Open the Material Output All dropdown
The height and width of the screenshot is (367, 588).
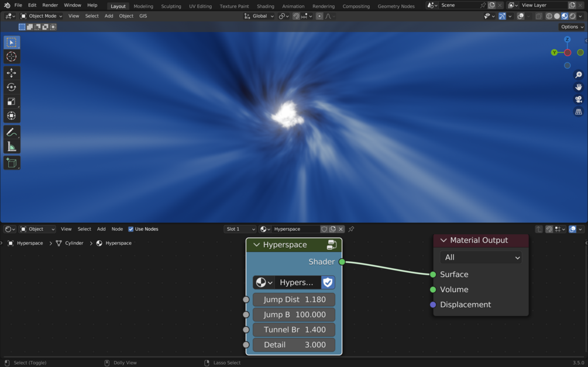point(480,257)
